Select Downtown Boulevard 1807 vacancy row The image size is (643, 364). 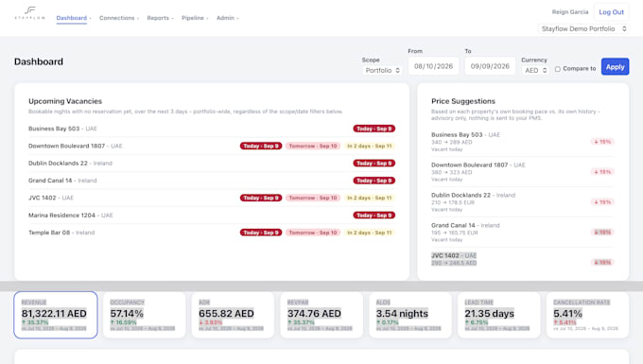[212, 146]
